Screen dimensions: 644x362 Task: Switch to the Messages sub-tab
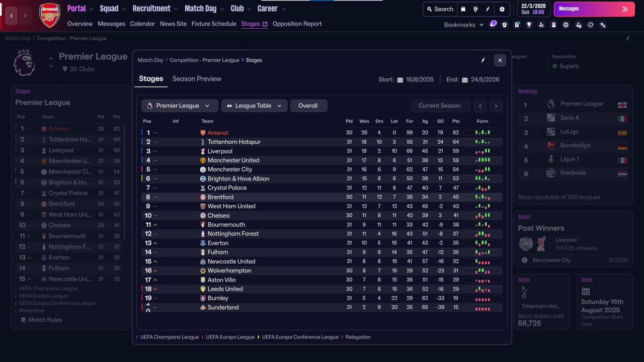(111, 24)
